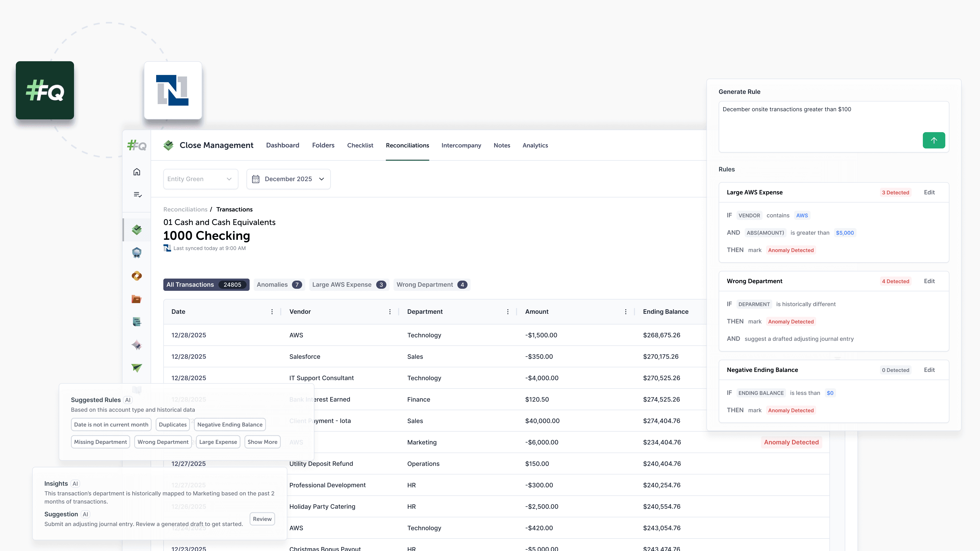The height and width of the screenshot is (551, 980).
Task: Switch to the Intercompany tab
Action: (461, 145)
